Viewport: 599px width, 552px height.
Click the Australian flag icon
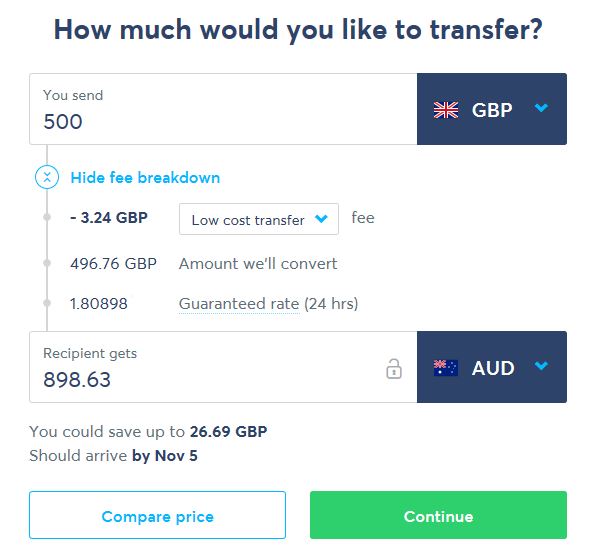[445, 368]
